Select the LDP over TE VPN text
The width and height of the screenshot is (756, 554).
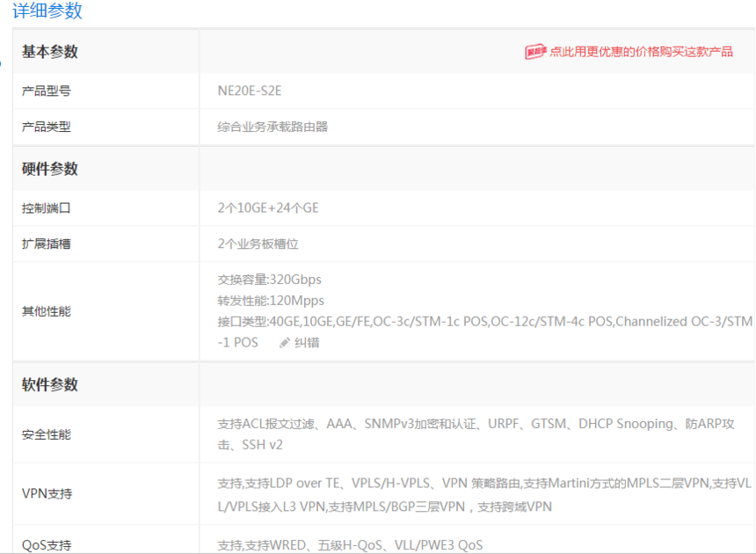coord(484,495)
